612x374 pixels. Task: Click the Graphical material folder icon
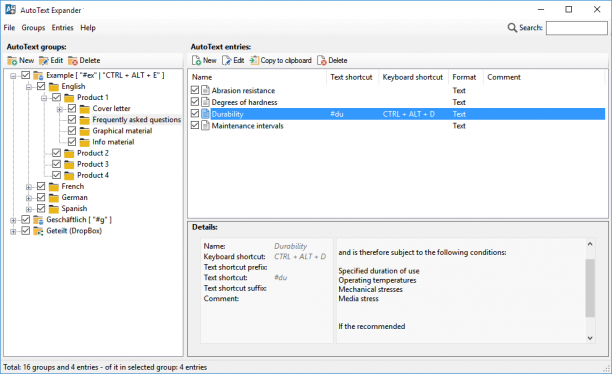tap(85, 131)
